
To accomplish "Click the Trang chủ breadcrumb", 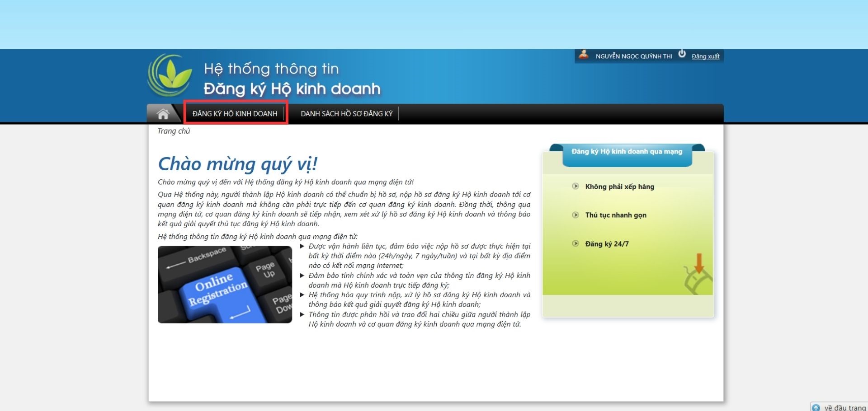I will pos(174,131).
